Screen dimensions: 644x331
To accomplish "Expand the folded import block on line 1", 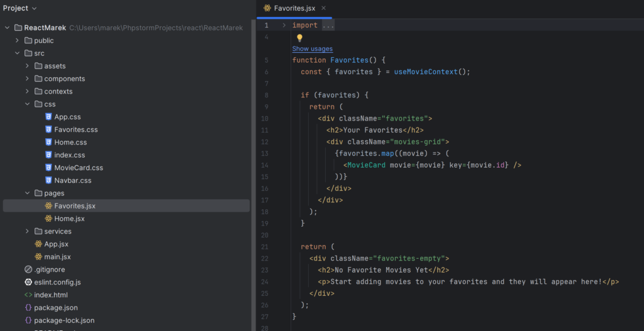I will point(284,25).
